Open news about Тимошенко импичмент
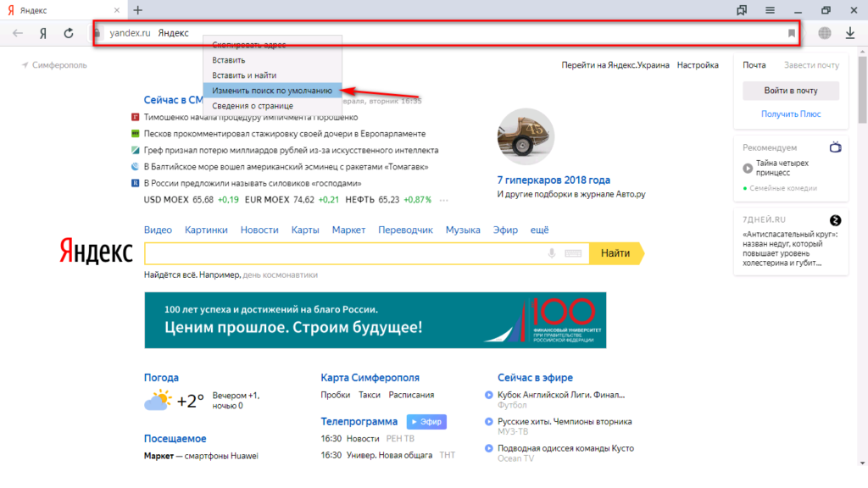The height and width of the screenshot is (488, 868). (251, 117)
